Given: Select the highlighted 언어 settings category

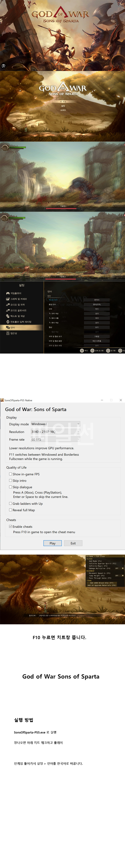Looking at the screenshot, I should pos(22,328).
